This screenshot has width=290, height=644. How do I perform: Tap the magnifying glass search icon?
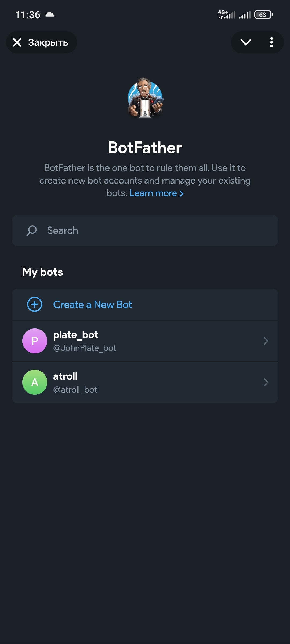(32, 230)
